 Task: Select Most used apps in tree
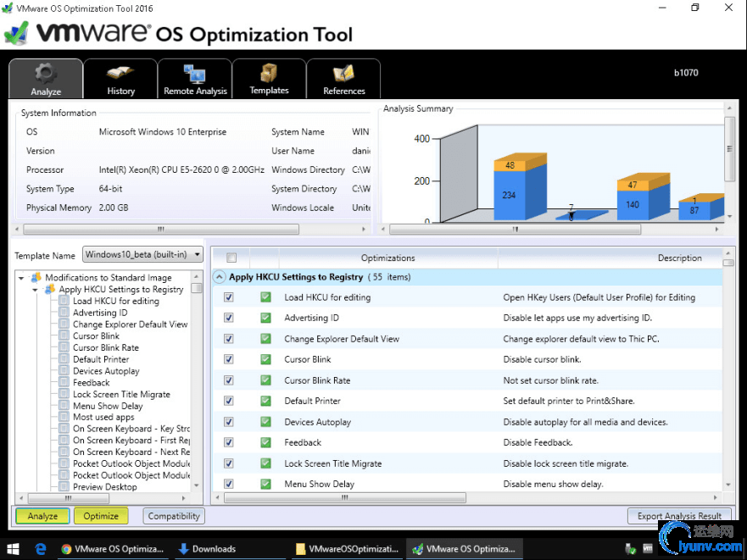[103, 417]
